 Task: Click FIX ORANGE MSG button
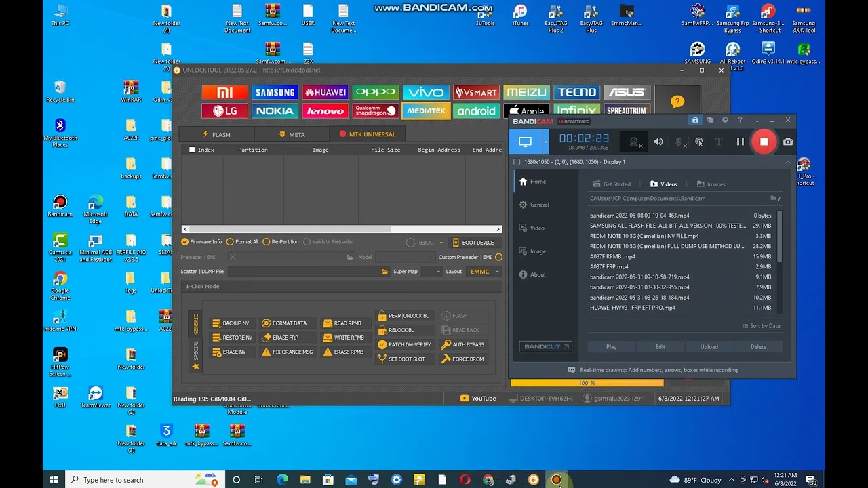[x=288, y=352]
